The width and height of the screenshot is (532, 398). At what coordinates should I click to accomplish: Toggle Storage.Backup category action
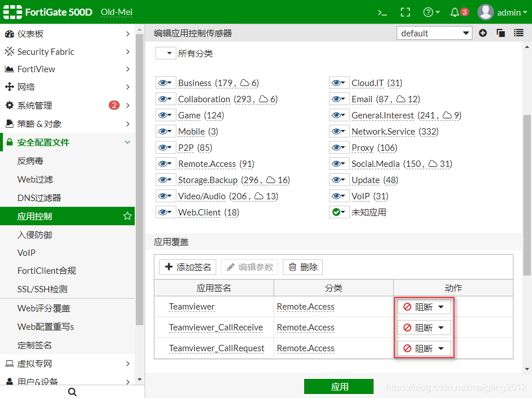coord(165,180)
